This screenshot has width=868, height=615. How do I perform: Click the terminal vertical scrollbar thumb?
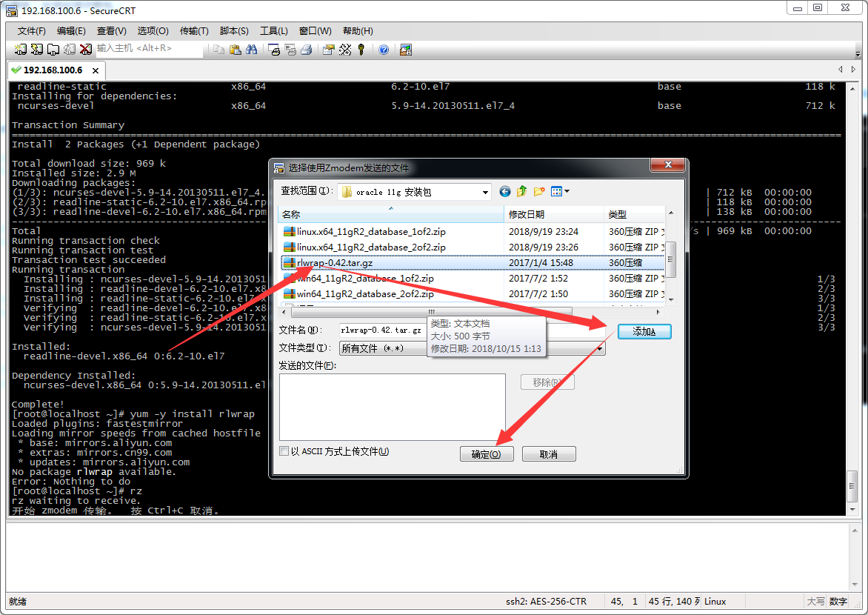(852, 486)
